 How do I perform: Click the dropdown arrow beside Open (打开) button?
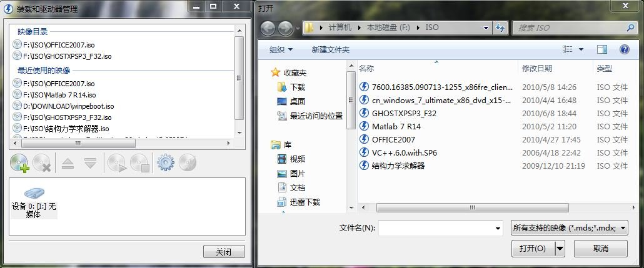click(560, 248)
